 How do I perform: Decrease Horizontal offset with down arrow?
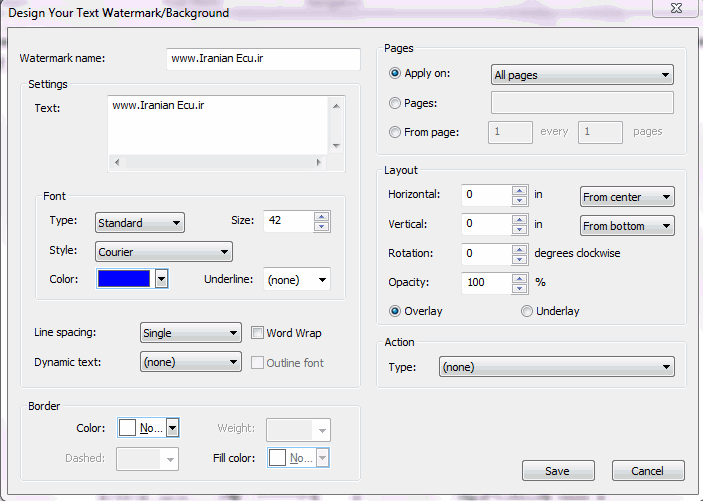(x=519, y=202)
